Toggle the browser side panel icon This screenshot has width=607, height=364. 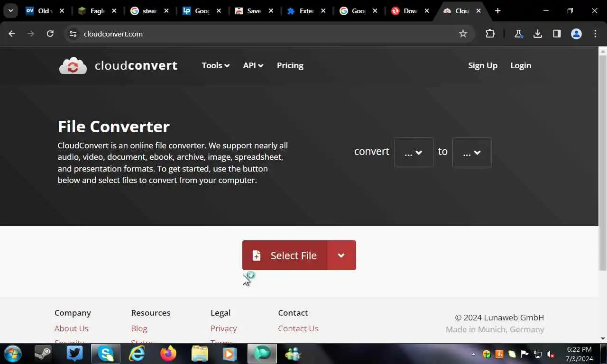click(557, 34)
